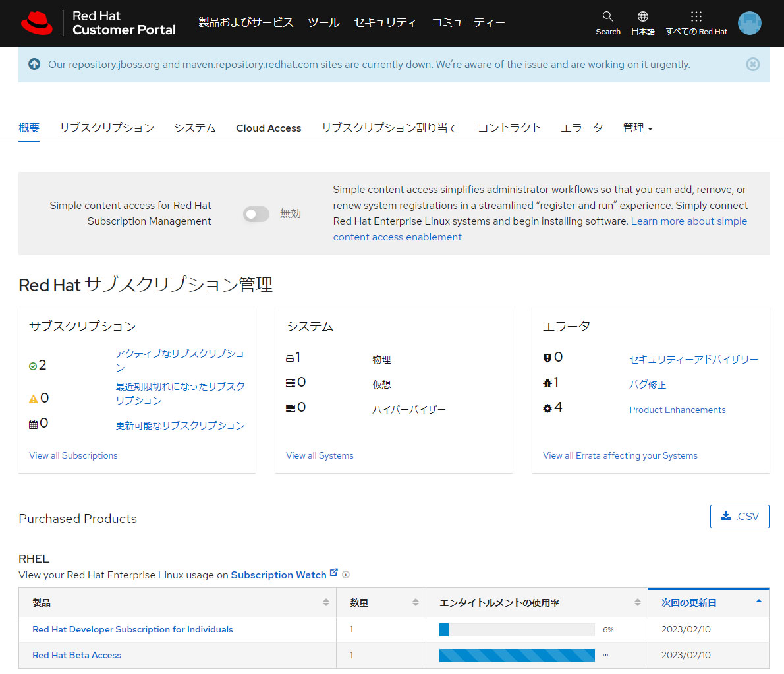Click View all Errata affecting your Systems

[620, 455]
